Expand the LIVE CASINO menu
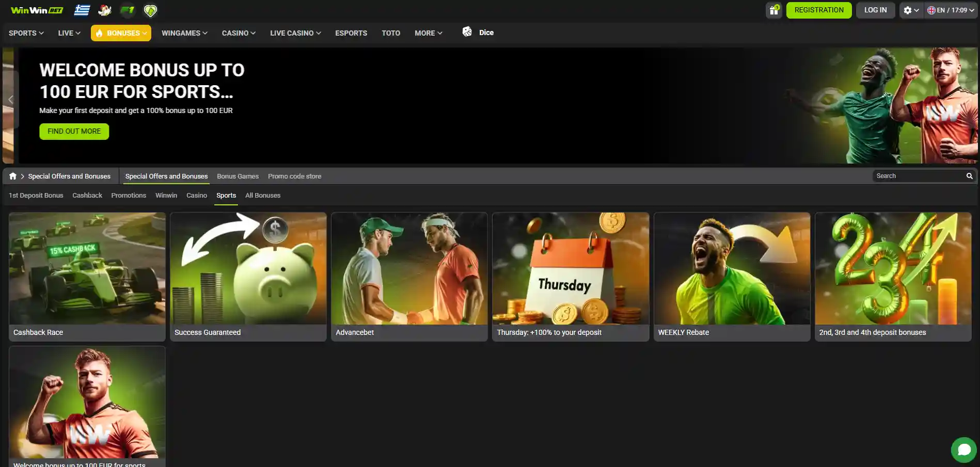Viewport: 980px width, 467px height. [x=295, y=33]
